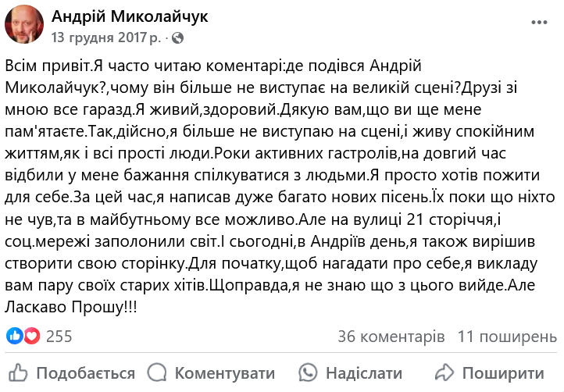Click the red heart reaction icon
564x392 pixels.
coord(31,337)
